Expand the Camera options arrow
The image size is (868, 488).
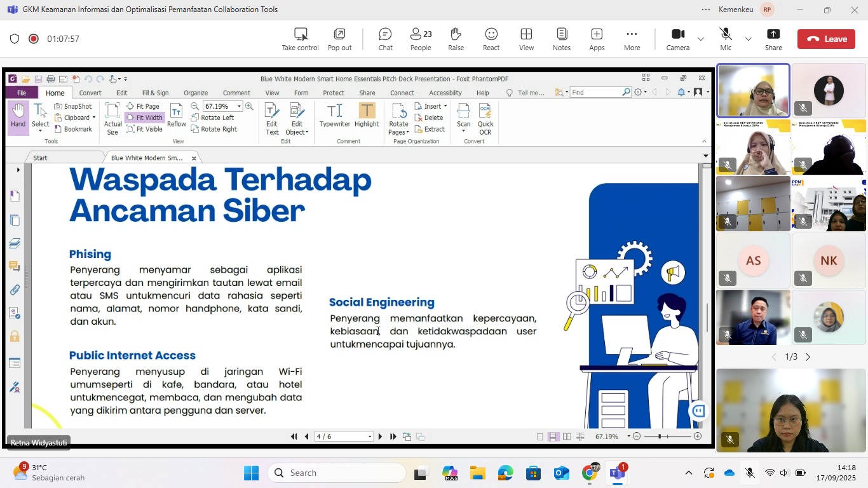click(x=701, y=39)
